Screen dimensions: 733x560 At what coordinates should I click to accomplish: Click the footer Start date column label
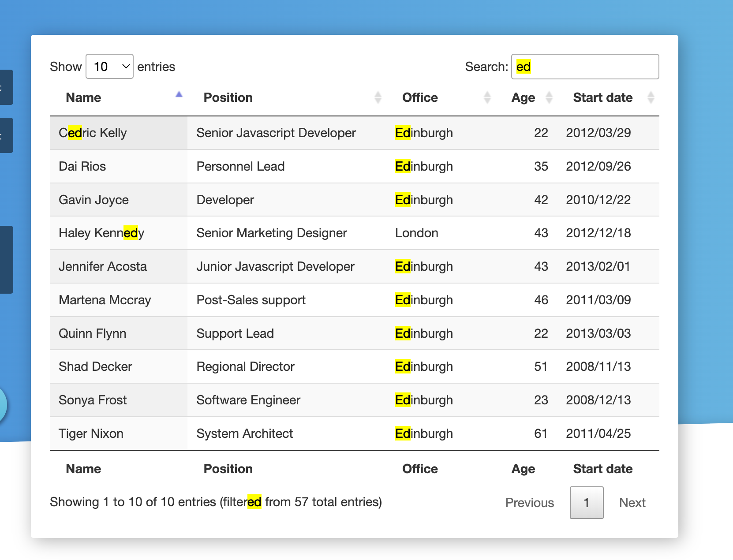(603, 469)
